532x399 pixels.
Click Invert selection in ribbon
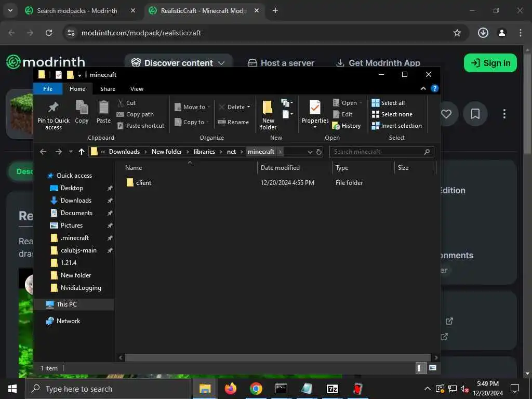396,126
